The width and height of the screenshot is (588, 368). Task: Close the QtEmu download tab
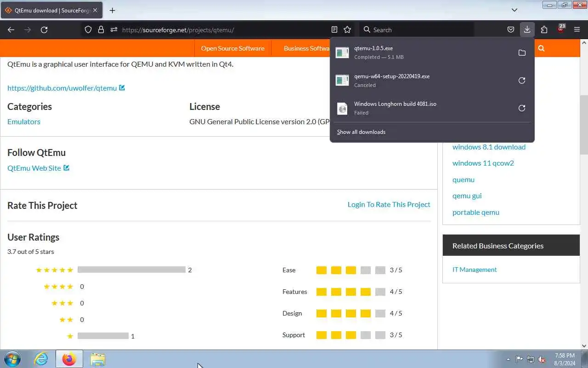point(95,10)
